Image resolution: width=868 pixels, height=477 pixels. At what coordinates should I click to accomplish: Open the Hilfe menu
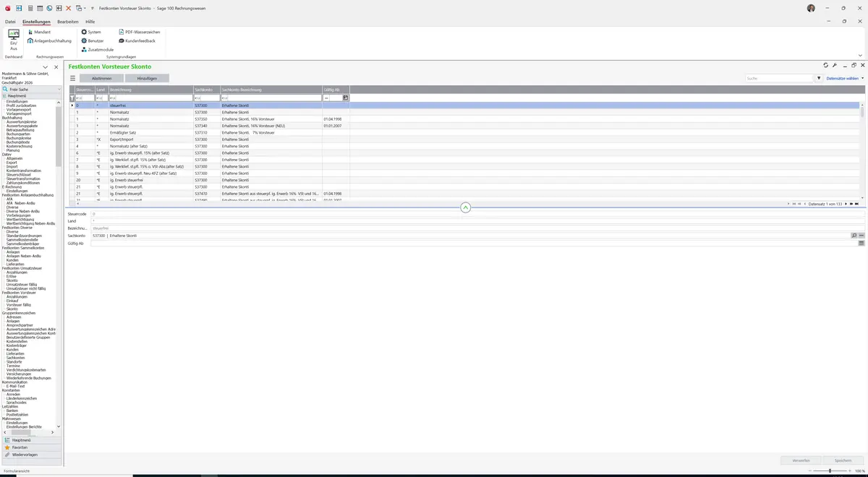90,22
